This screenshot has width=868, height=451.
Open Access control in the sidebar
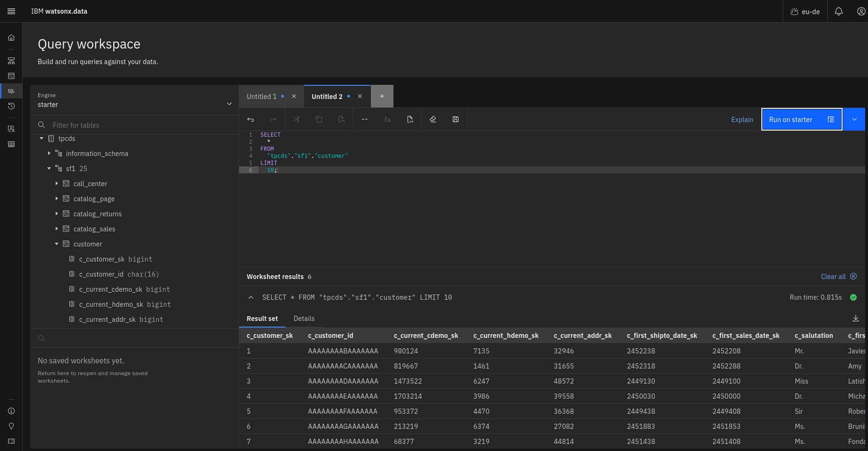11,129
